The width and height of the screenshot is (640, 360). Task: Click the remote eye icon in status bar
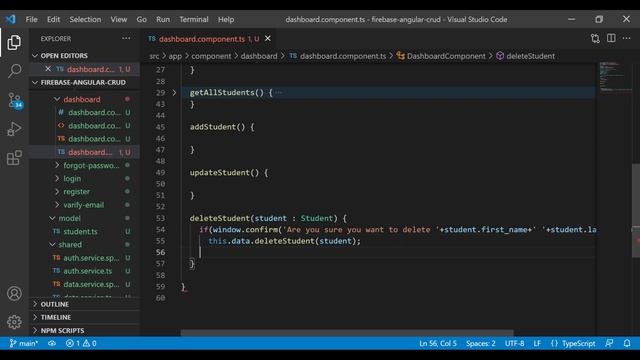pyautogui.click(x=52, y=343)
